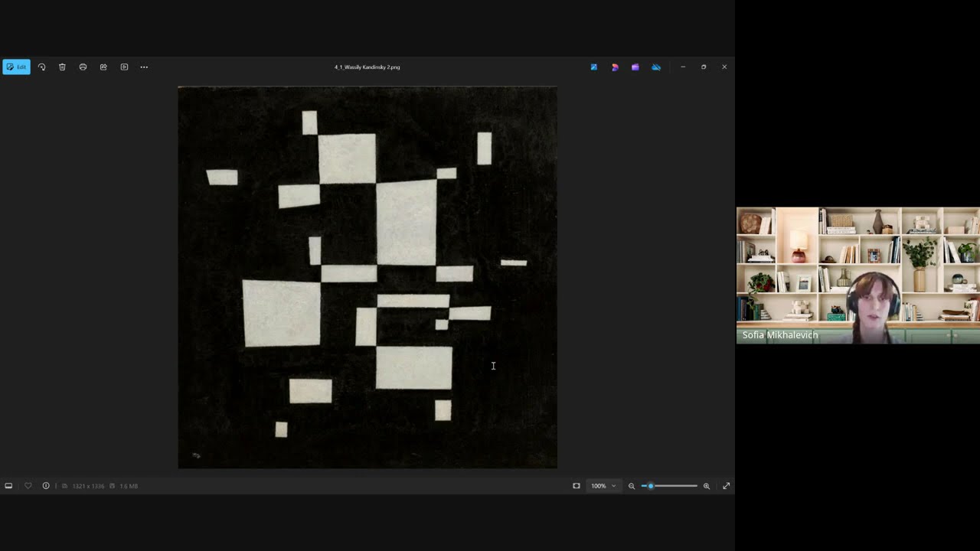
Task: Click the OneDrive cloud icon
Action: pos(656,67)
